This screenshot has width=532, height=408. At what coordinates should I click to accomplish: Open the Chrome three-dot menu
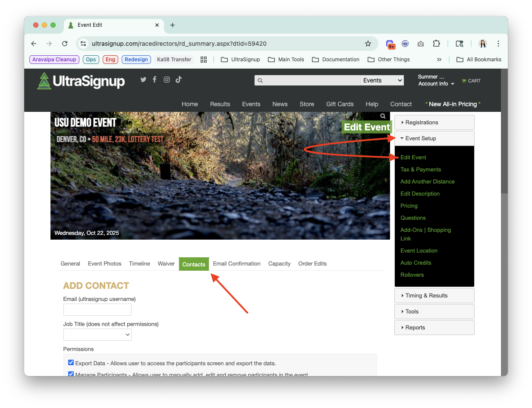(x=498, y=44)
